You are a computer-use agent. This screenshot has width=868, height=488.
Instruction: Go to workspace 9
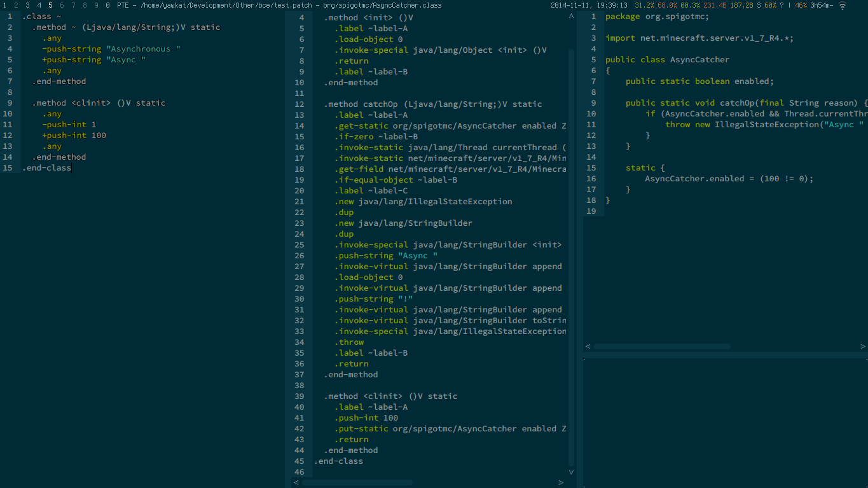coord(96,5)
